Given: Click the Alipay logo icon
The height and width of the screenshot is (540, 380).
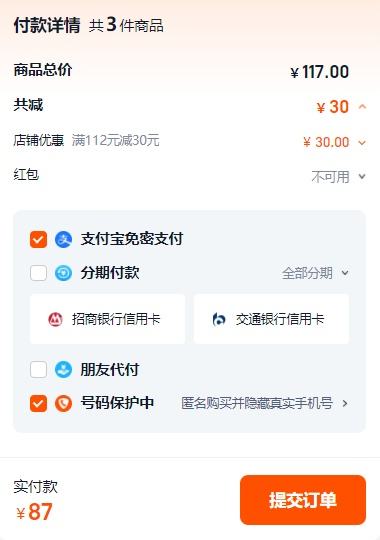Looking at the screenshot, I should (x=63, y=239).
